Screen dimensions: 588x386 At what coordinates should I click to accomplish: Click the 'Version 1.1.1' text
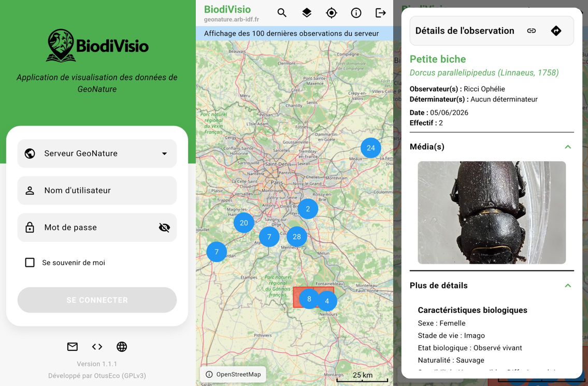pyautogui.click(x=97, y=364)
